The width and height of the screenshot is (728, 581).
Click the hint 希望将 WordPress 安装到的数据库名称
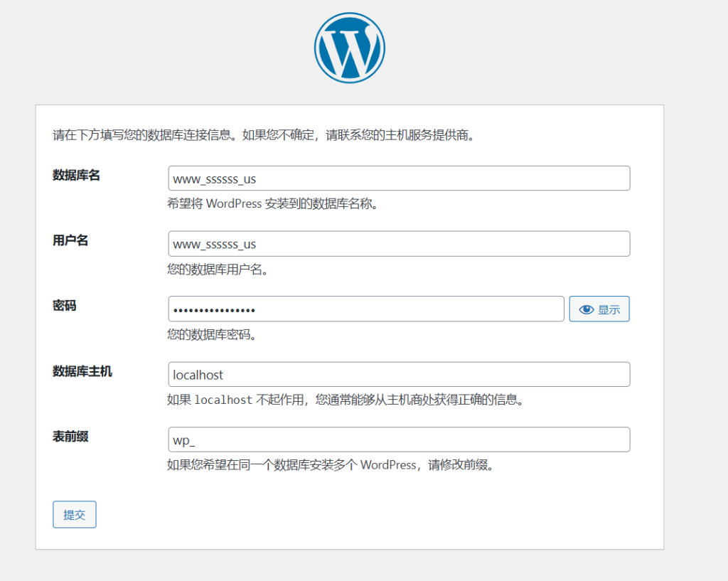[x=272, y=204]
